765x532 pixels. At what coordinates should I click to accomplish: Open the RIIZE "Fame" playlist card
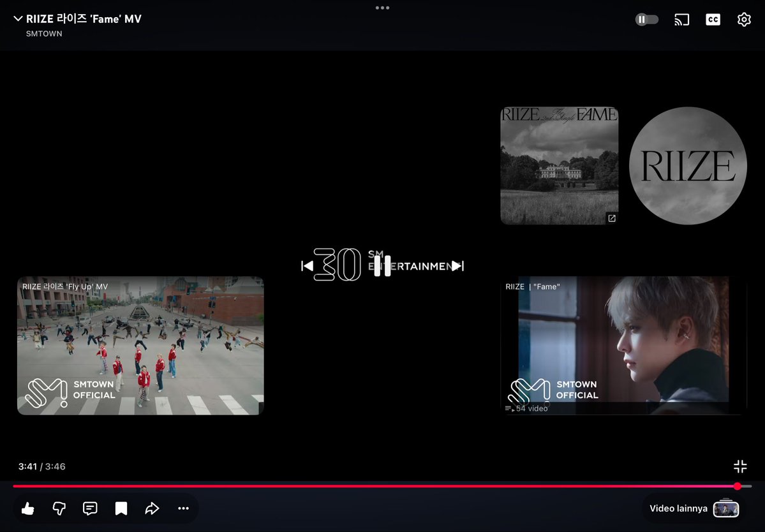[x=623, y=346]
